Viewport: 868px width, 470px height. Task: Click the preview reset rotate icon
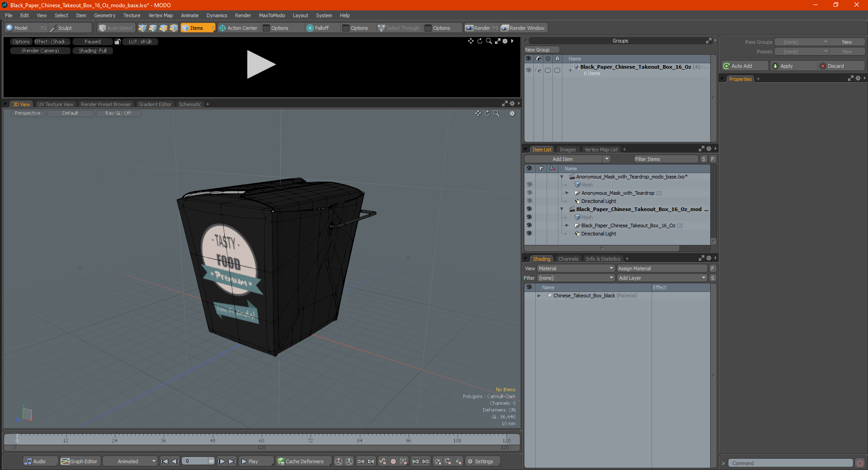[x=480, y=41]
